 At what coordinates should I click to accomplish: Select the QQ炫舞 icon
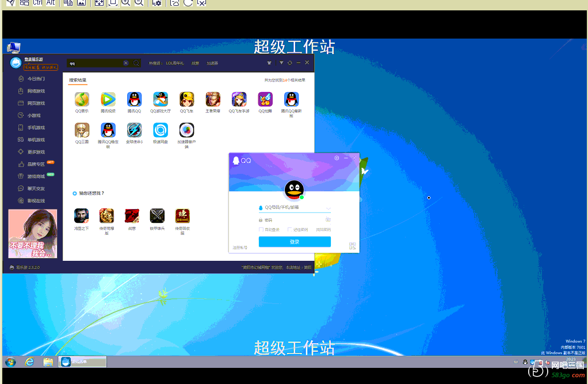click(265, 100)
